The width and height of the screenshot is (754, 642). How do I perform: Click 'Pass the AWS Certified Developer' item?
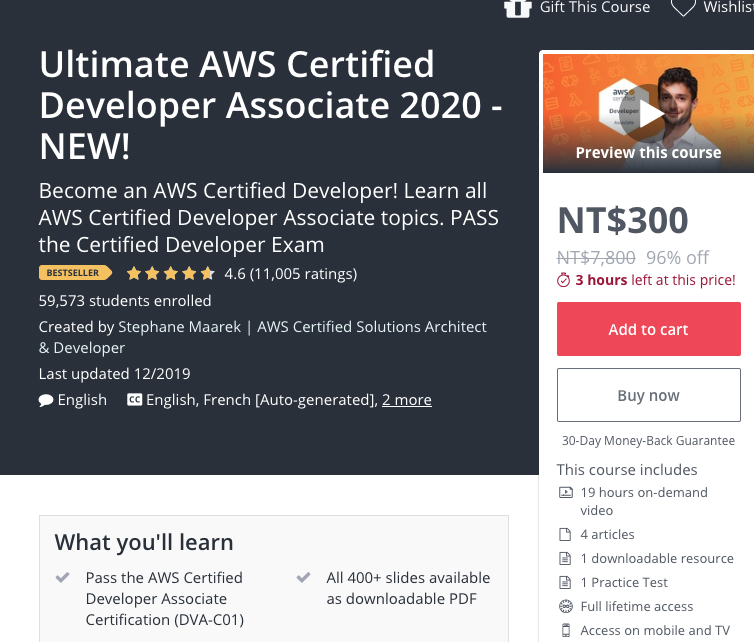click(164, 598)
